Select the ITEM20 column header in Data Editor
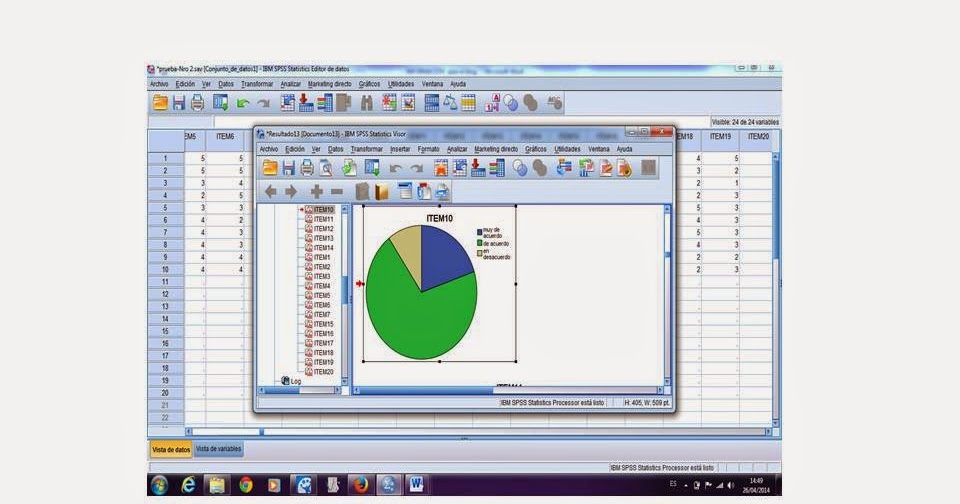This screenshot has height=504, width=960. tap(757, 137)
